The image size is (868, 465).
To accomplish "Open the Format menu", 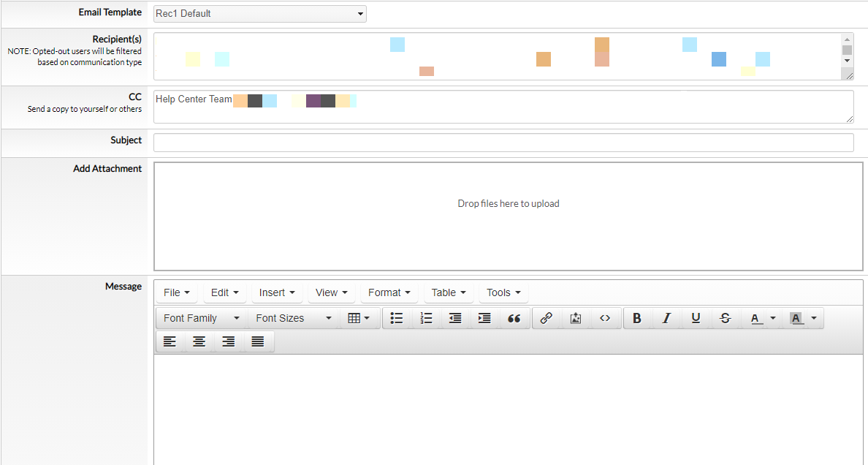I will [x=389, y=292].
